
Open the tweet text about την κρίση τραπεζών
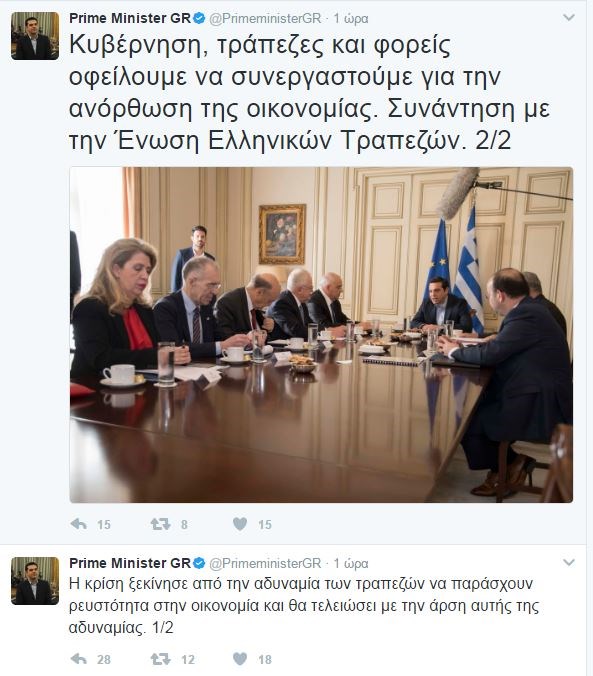[x=304, y=605]
